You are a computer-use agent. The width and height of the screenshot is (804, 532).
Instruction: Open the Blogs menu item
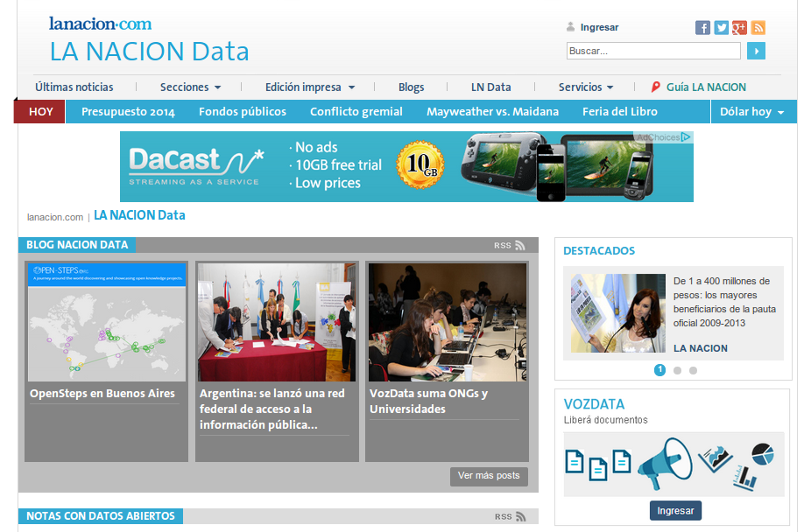tap(412, 87)
